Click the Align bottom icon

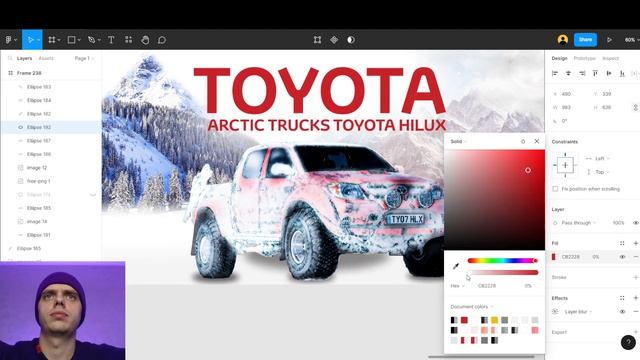tap(622, 73)
